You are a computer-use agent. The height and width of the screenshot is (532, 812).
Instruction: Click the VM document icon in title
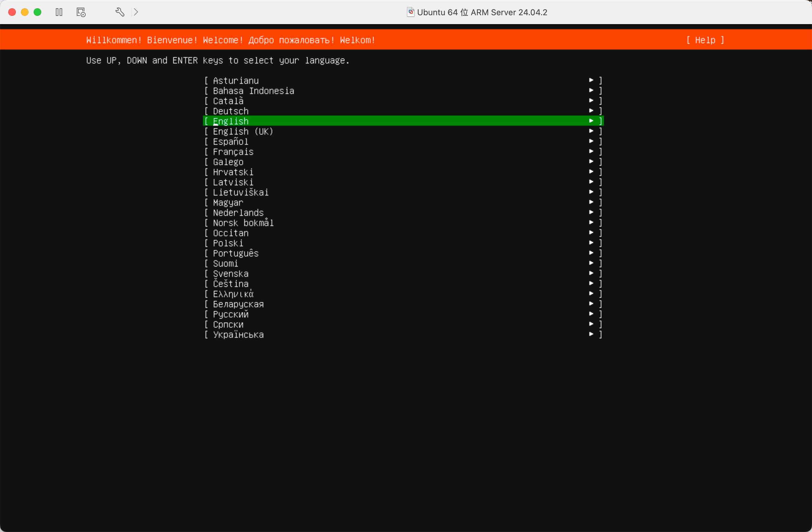click(x=410, y=12)
